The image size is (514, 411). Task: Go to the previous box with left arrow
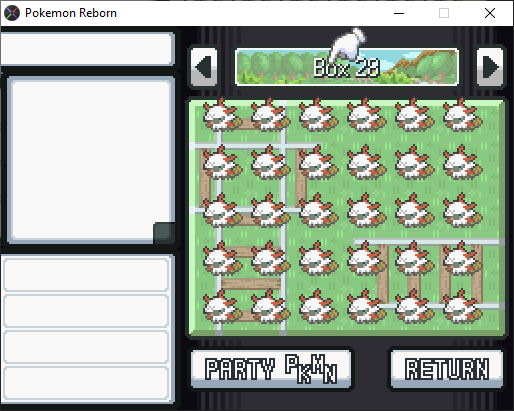(204, 67)
